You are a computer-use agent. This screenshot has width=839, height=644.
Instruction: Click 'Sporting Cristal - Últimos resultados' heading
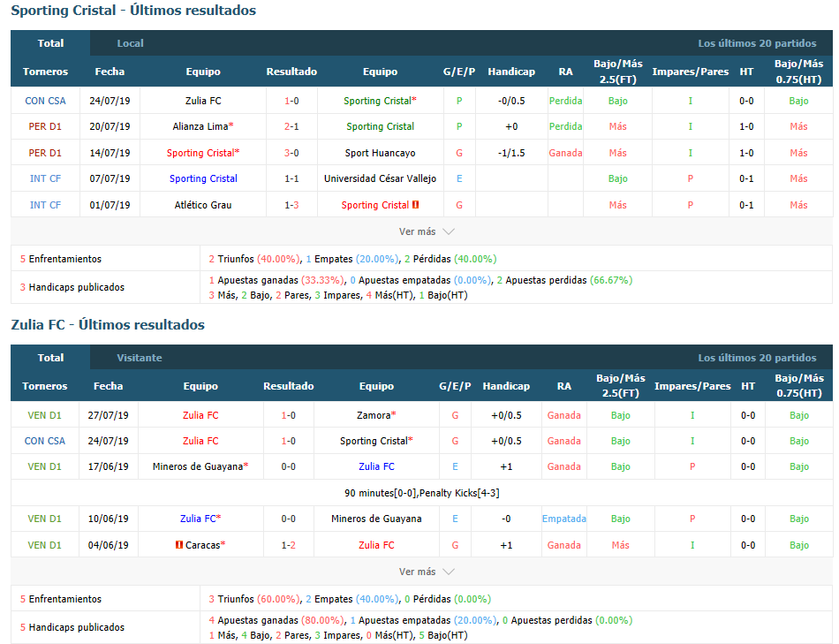tap(133, 11)
